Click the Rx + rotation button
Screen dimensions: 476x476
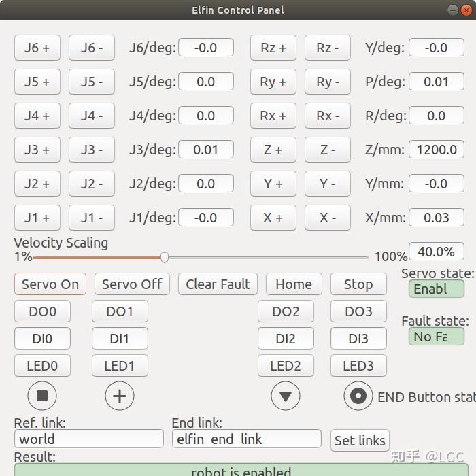273,116
